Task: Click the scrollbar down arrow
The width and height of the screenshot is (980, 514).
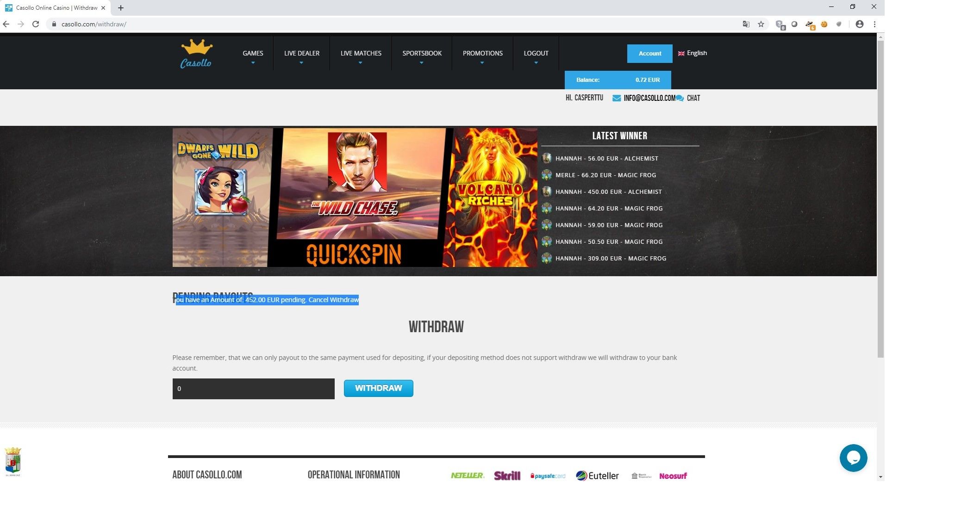Action: (x=880, y=477)
